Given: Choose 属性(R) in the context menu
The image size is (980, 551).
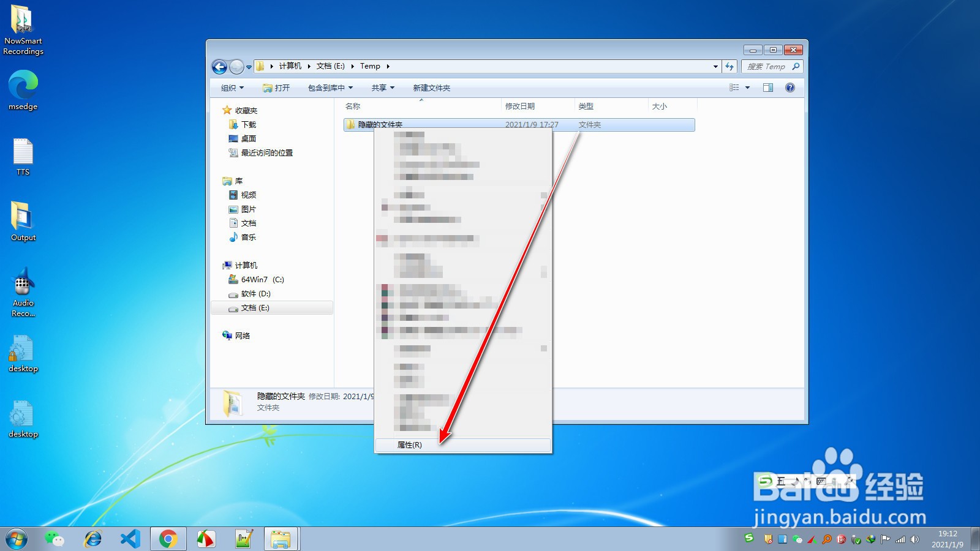Looking at the screenshot, I should (x=462, y=445).
